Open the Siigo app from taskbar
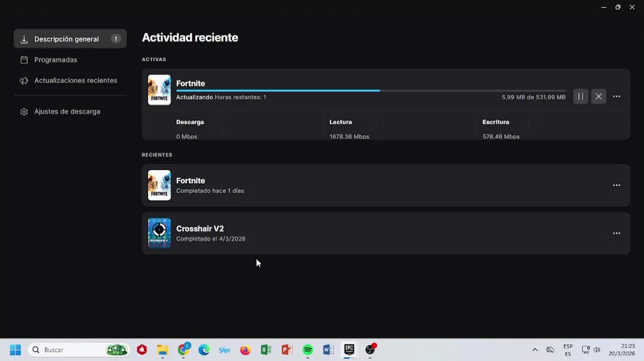644x361 pixels. coord(225,349)
